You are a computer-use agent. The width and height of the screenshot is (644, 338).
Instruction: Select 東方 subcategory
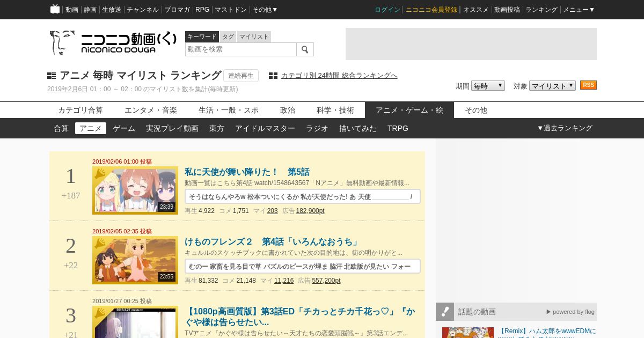tap(217, 128)
